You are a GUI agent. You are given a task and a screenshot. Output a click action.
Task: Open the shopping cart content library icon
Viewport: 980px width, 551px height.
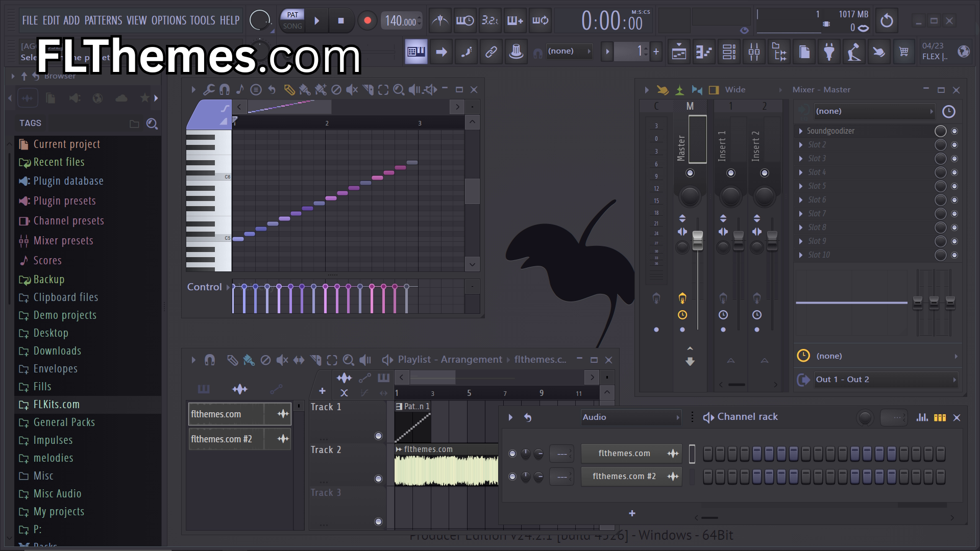904,52
